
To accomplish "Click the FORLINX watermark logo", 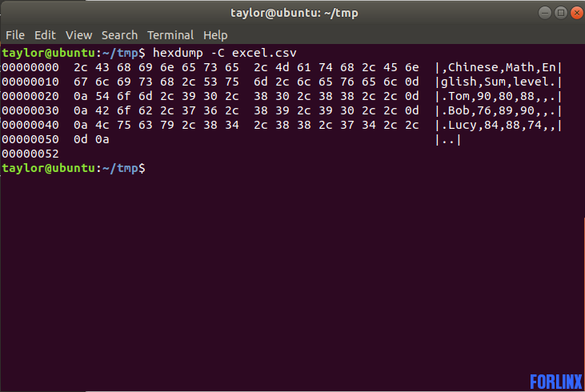I will (556, 382).
